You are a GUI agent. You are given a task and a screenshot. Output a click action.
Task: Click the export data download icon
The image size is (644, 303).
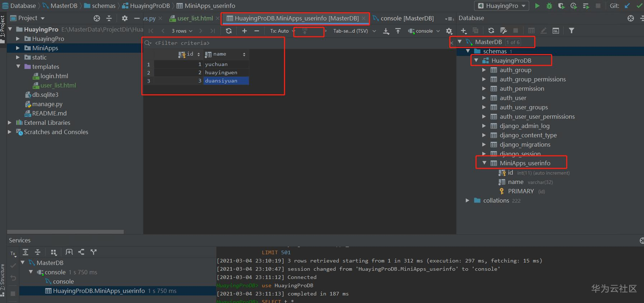coord(386,31)
